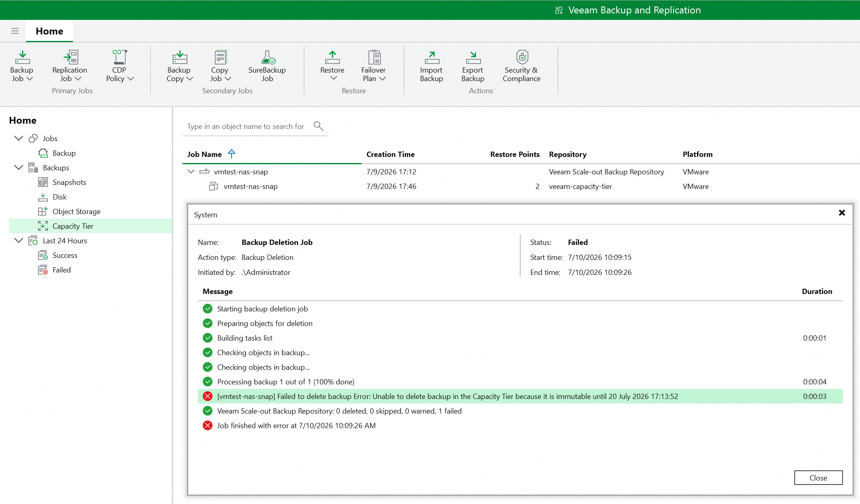The width and height of the screenshot is (860, 504).
Task: Open the Backup Job dropdown arrow
Action: pos(30,79)
